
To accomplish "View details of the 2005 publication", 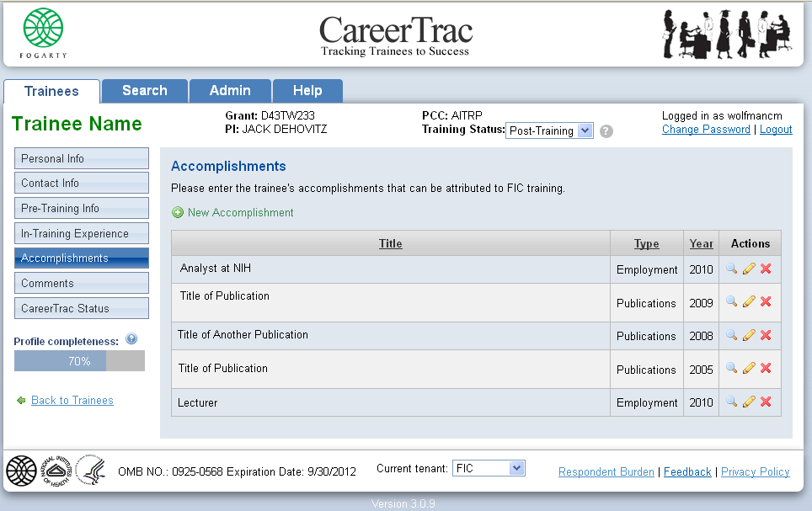I will (x=731, y=368).
